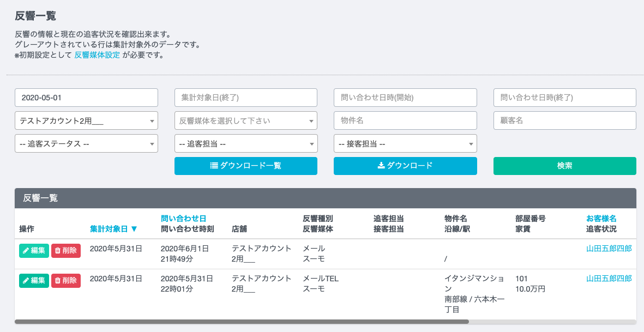Image resolution: width=644 pixels, height=332 pixels.
Task: Open 山田五郎四郎 in the メール スーモ row
Action: (x=609, y=248)
